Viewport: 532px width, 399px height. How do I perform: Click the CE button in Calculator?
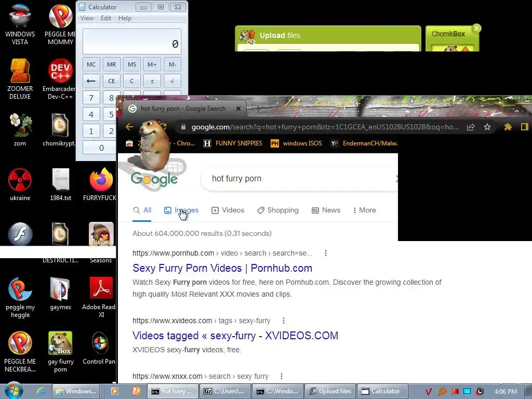112,81
